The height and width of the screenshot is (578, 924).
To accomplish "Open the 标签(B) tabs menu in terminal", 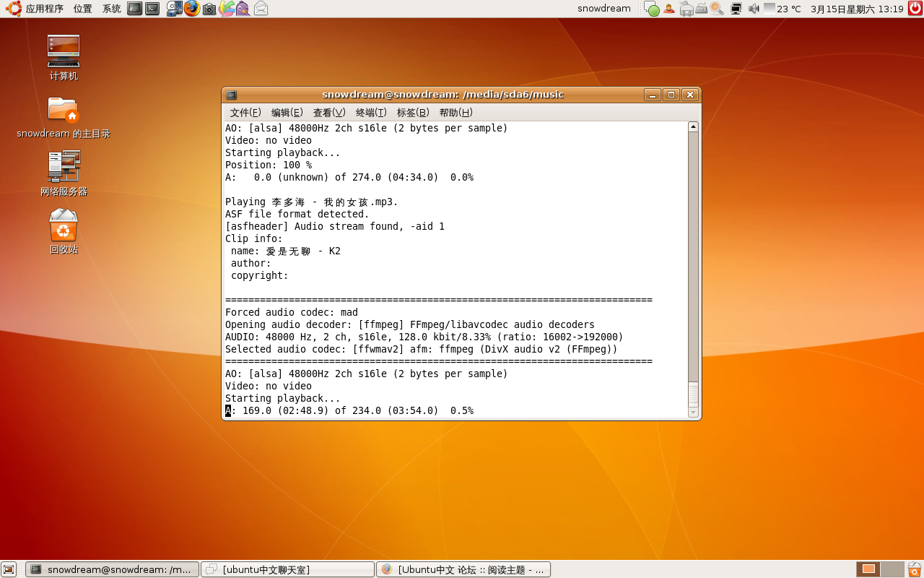I will [x=413, y=113].
